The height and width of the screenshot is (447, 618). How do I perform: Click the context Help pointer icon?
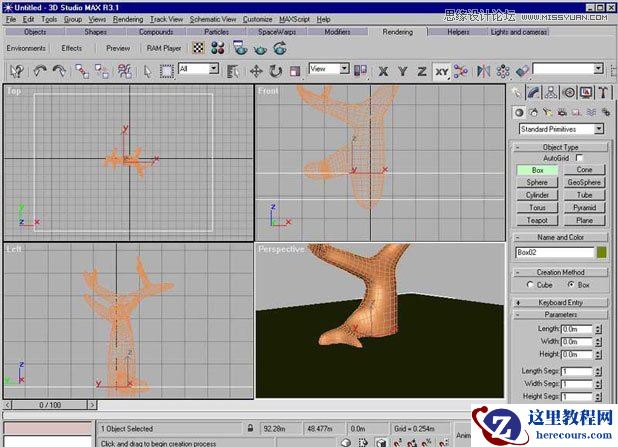pyautogui.click(x=17, y=71)
